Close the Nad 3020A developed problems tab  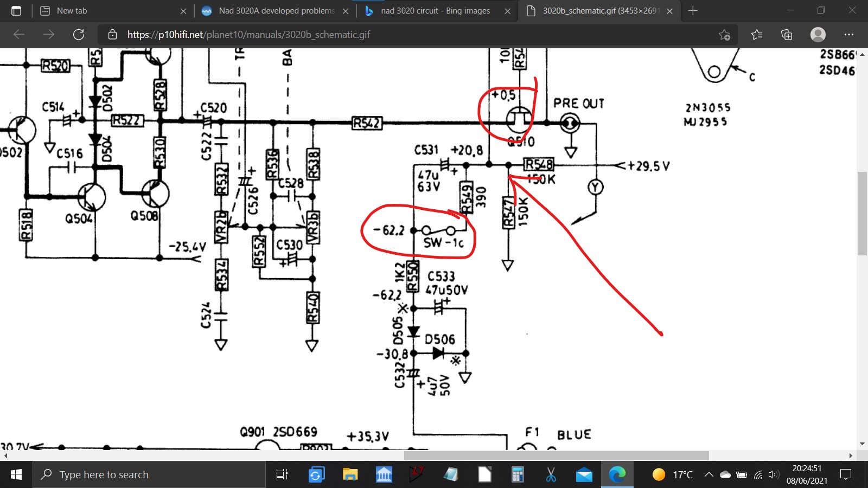point(346,11)
